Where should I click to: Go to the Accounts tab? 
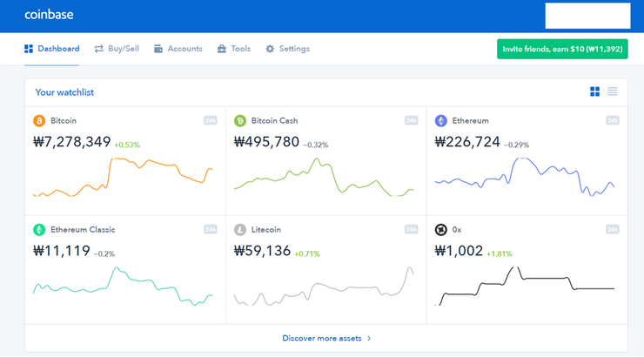pos(178,49)
